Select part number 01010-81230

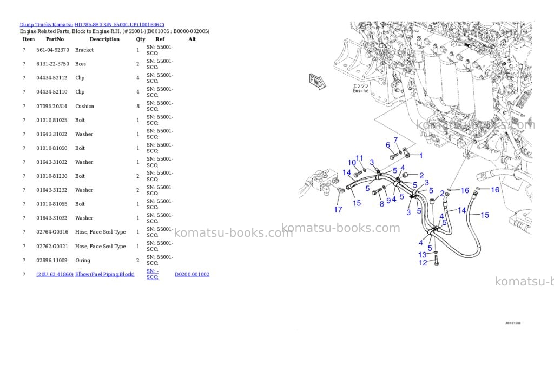click(x=51, y=176)
